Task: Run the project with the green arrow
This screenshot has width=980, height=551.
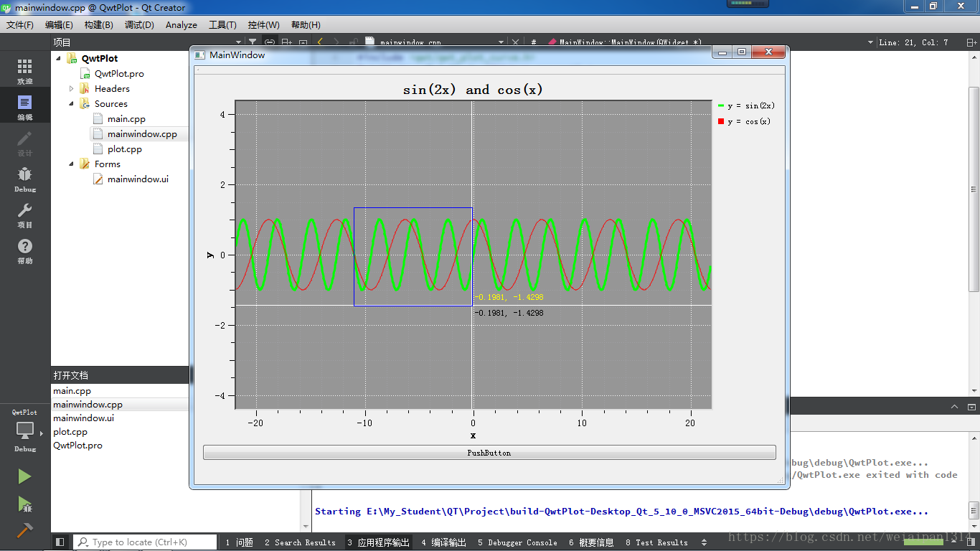Action: (24, 476)
